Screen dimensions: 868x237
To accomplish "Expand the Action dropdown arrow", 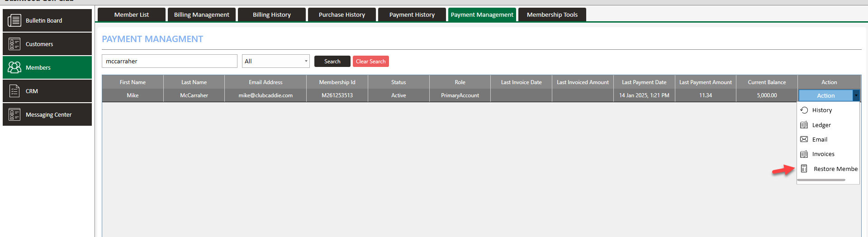I will coord(856,95).
